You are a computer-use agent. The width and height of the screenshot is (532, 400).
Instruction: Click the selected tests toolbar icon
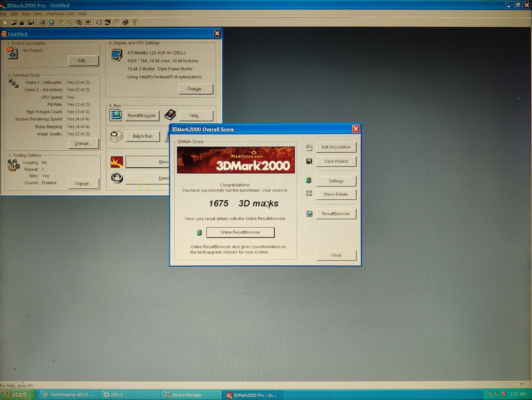pyautogui.click(x=71, y=23)
